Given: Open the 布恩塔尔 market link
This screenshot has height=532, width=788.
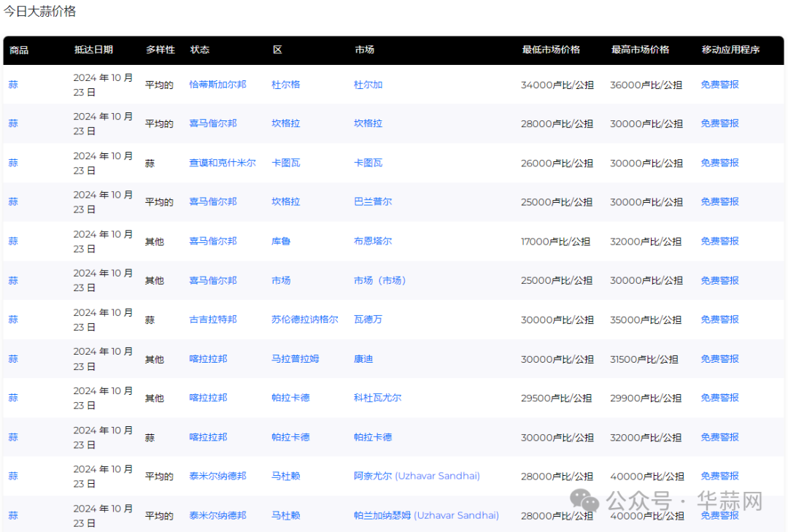Looking at the screenshot, I should pyautogui.click(x=372, y=241).
